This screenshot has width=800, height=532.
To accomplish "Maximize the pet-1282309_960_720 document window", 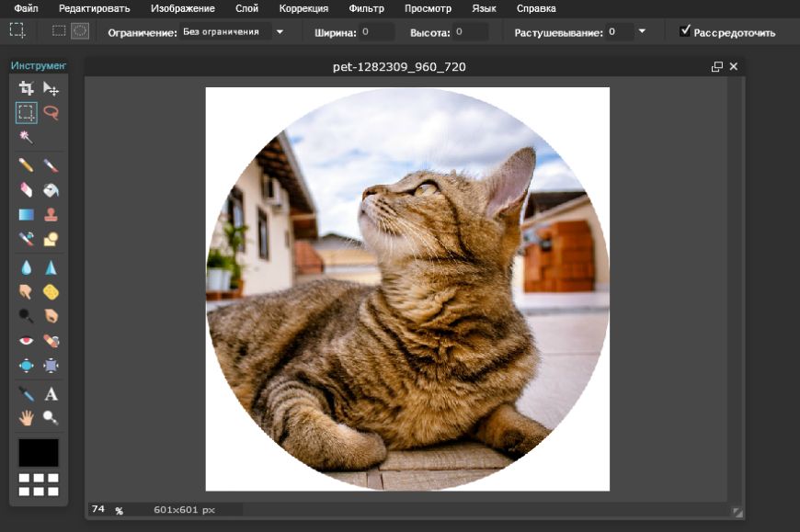I will click(717, 67).
